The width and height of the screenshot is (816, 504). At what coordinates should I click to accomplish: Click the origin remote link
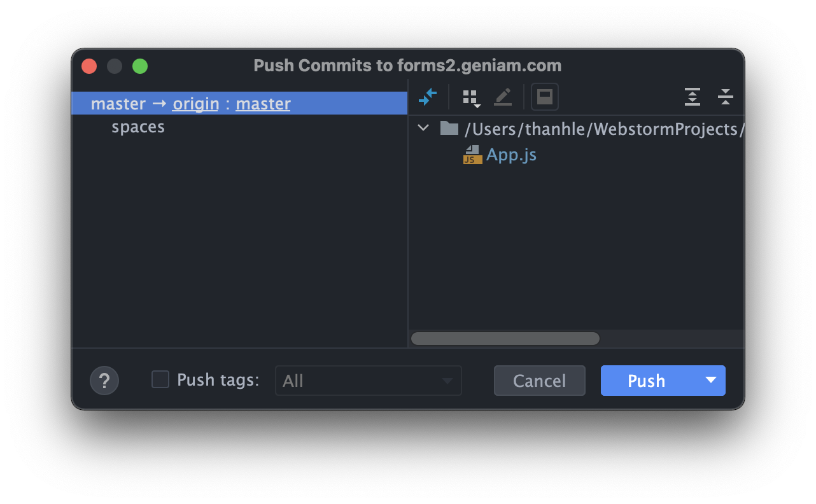[x=196, y=104]
